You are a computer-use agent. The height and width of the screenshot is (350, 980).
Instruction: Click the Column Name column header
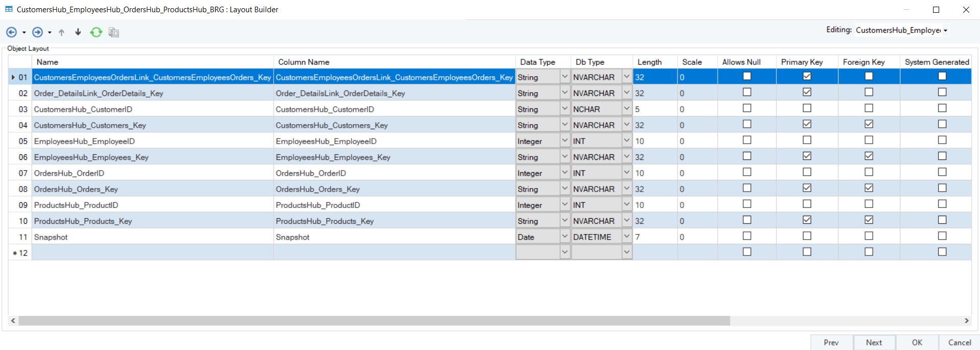[x=304, y=62]
